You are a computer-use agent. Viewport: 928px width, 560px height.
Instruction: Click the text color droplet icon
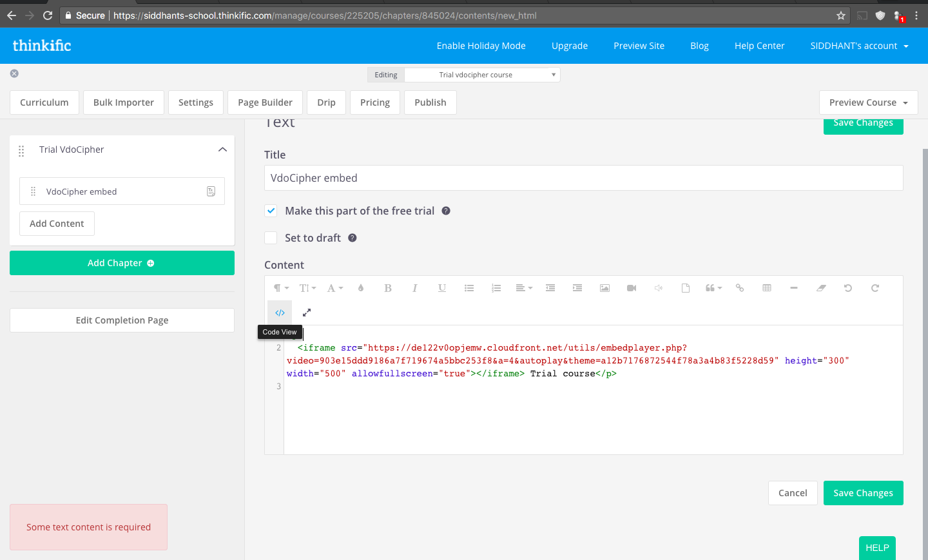[361, 288]
